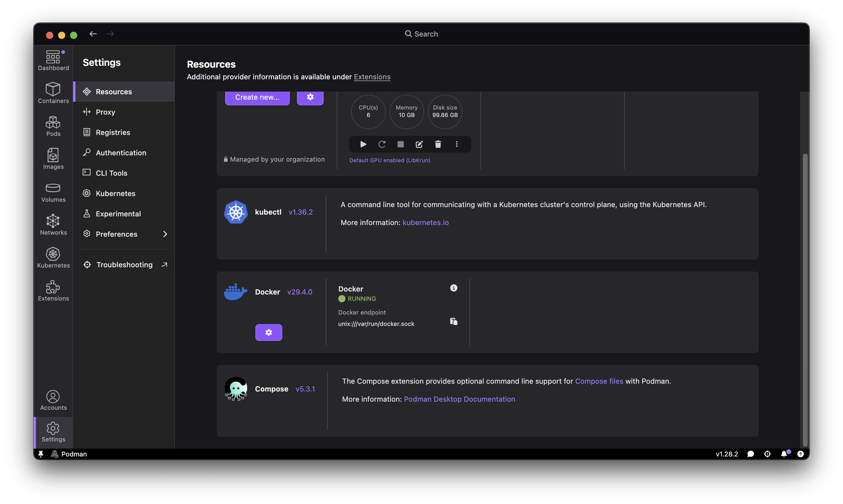Delete the Podman machine
This screenshot has width=843, height=504.
tap(438, 144)
